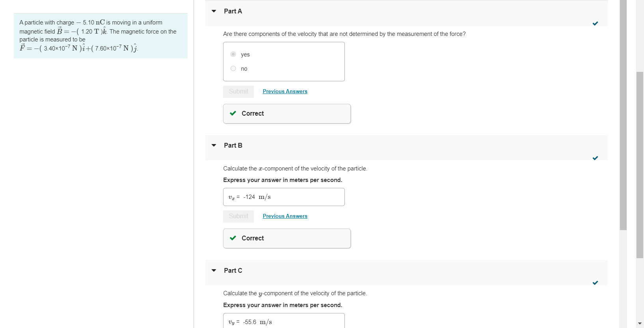Select the 'yes' radio option
The width and height of the screenshot is (644, 328).
point(233,54)
